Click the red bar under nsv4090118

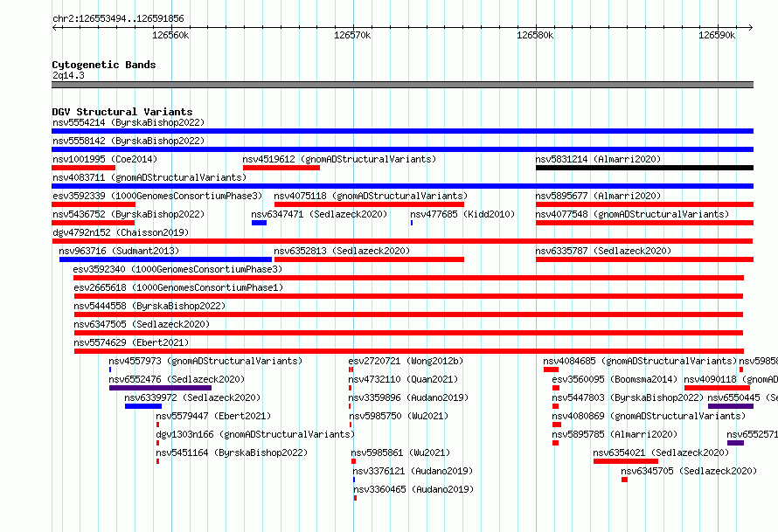[717, 388]
